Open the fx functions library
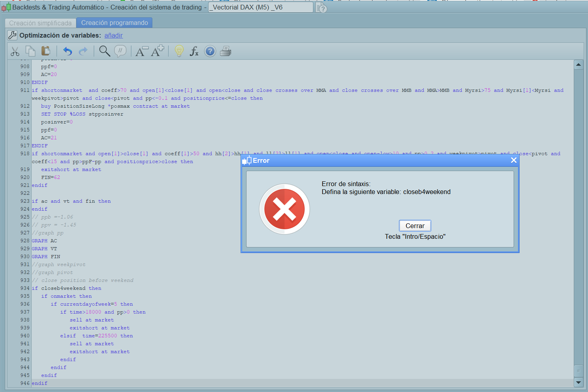The width and height of the screenshot is (588, 392). (194, 51)
